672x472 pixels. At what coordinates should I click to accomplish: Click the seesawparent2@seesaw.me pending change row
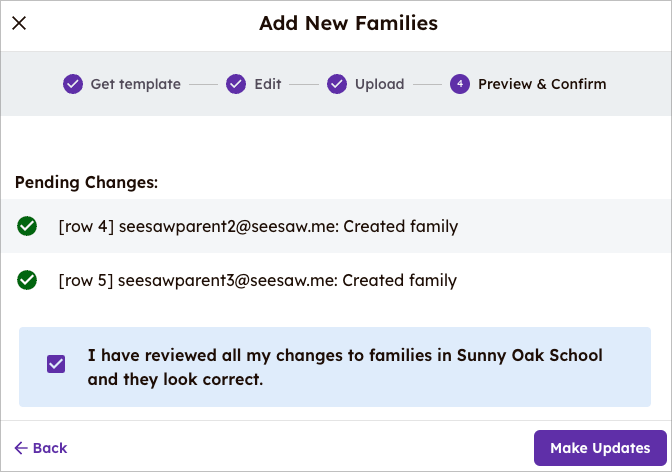pos(258,227)
